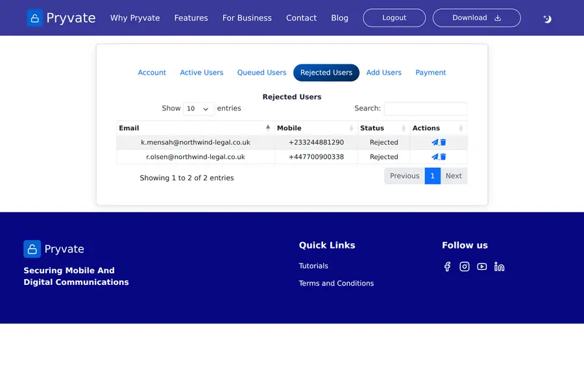The width and height of the screenshot is (584, 392).
Task: Sort table by Mobile column arrow
Action: [351, 129]
